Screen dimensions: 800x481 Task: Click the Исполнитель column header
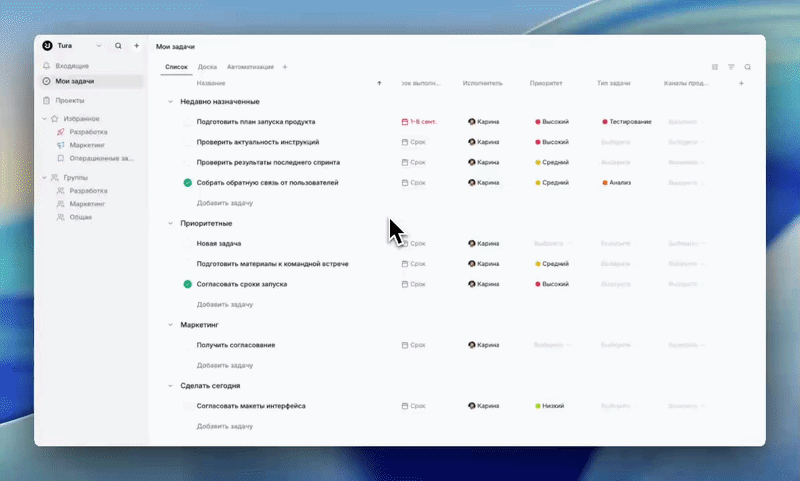click(x=483, y=83)
